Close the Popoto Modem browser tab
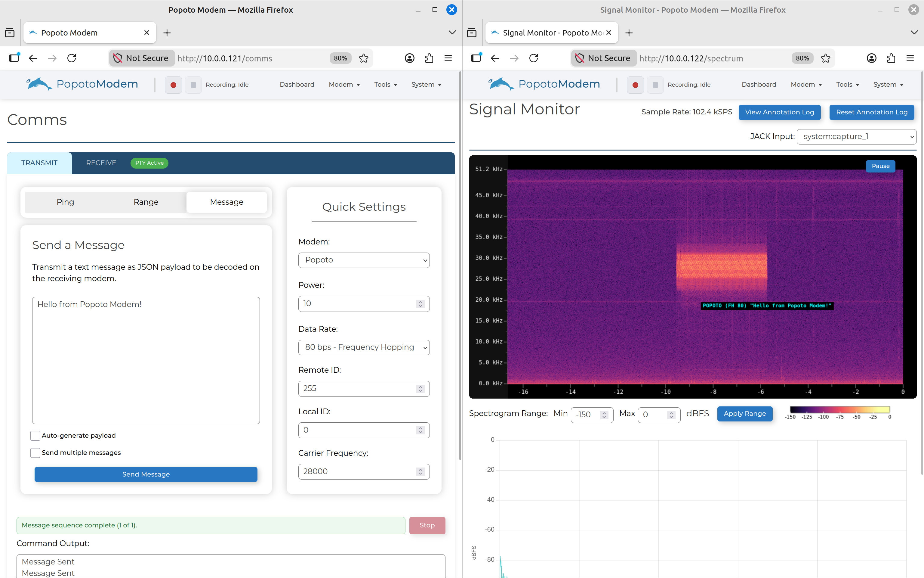Screen dimensions: 924x578 (146, 33)
